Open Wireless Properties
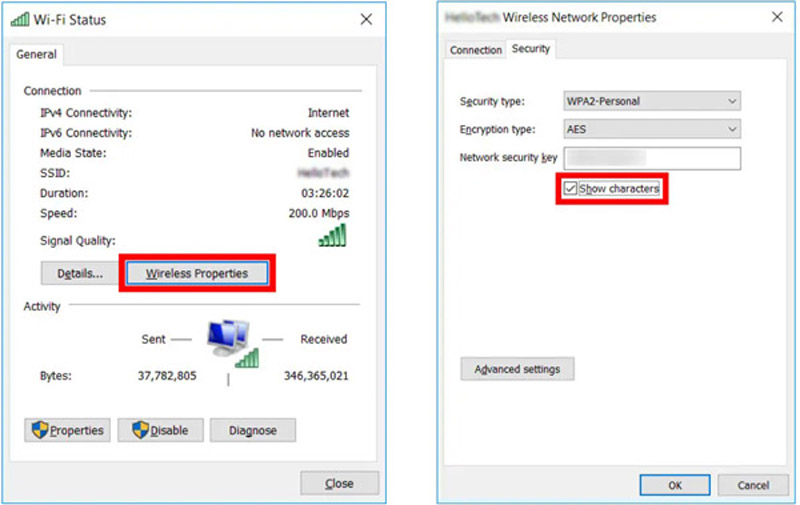Viewport: 800px width, 505px height. 197,273
